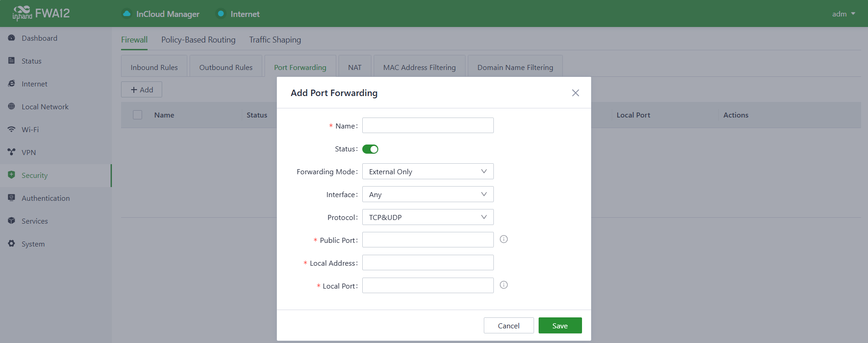
Task: Open the Traffic Shaping tab
Action: point(275,40)
